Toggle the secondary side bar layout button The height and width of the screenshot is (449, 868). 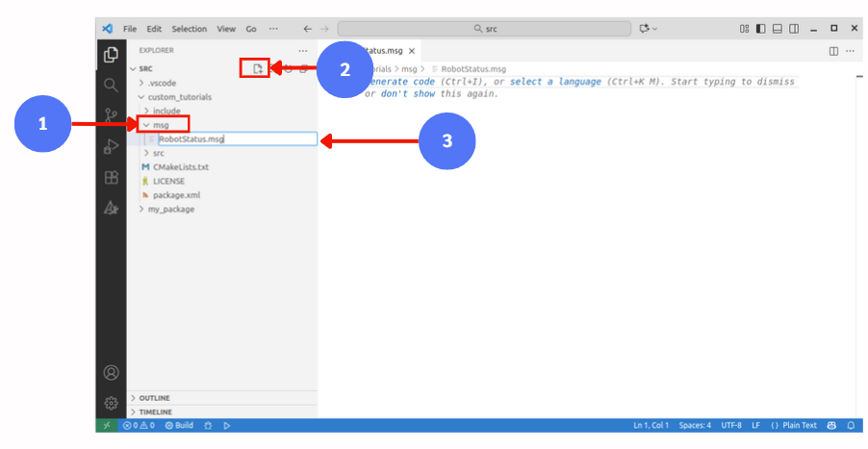tap(793, 29)
